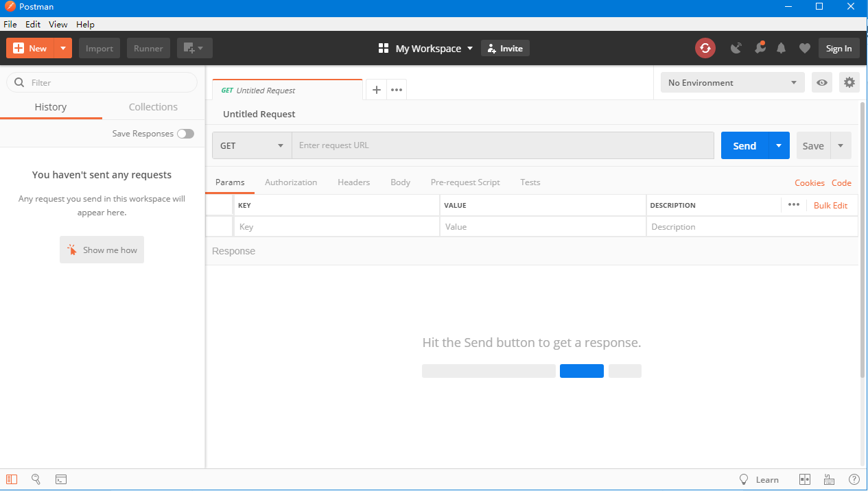Click the blue Send button
Viewport: 868px width, 491px height.
coord(744,145)
